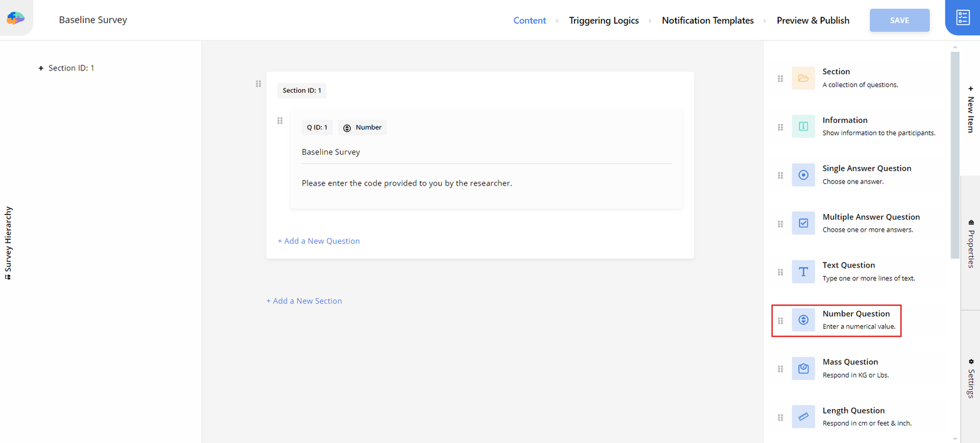Click the Section folder icon
Viewport: 980px width, 443px height.
click(803, 78)
